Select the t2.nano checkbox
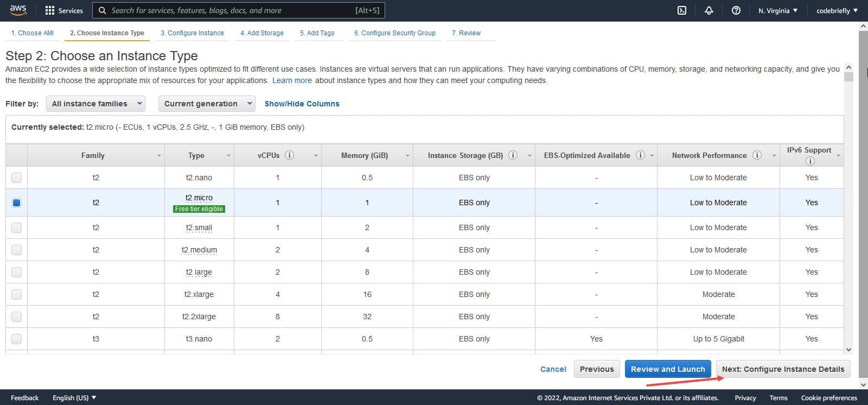The width and height of the screenshot is (868, 405). coord(16,178)
